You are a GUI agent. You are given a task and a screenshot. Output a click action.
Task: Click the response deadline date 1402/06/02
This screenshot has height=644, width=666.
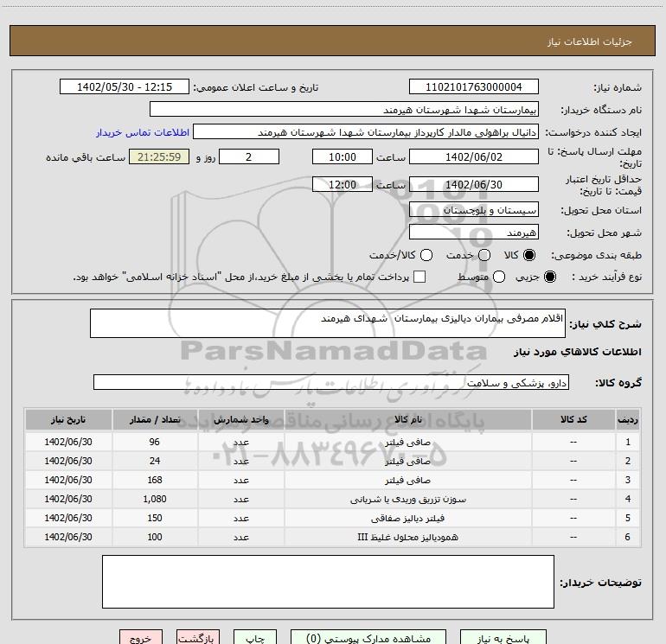pyautogui.click(x=474, y=156)
